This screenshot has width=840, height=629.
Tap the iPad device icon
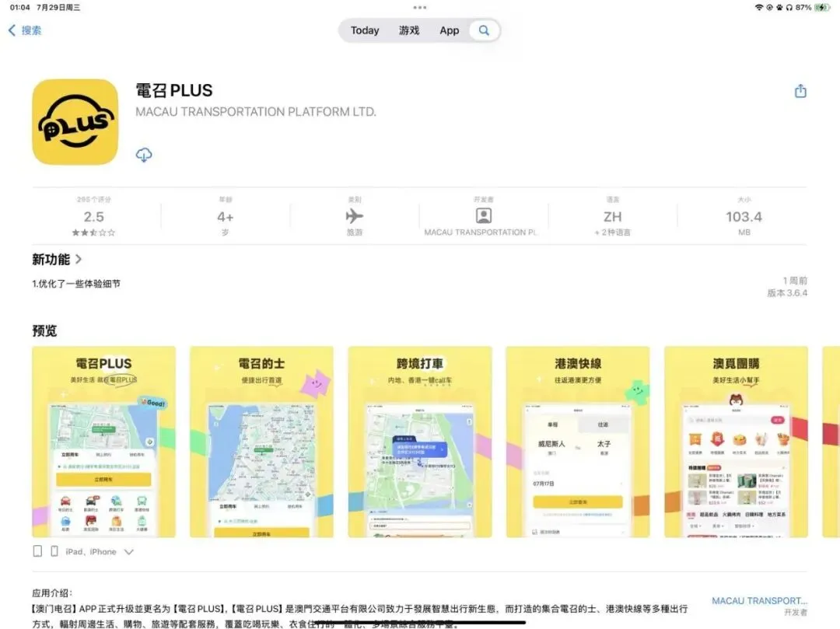click(x=37, y=551)
